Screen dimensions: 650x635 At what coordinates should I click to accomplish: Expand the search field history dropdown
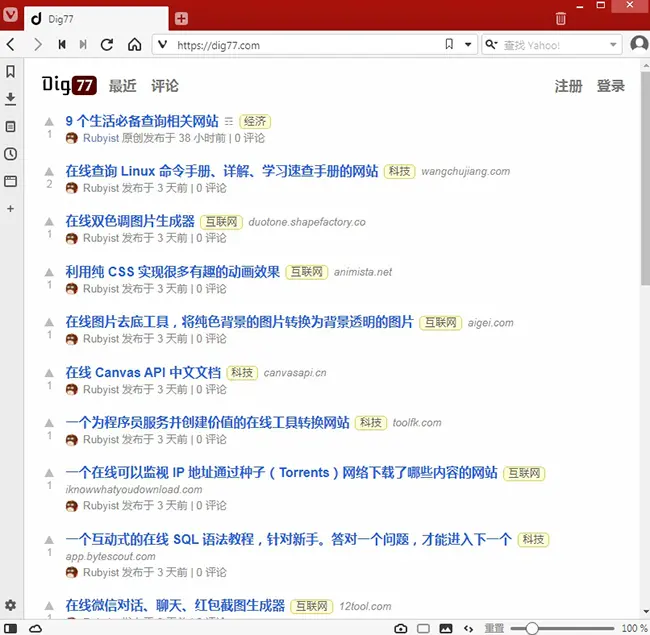click(x=613, y=44)
